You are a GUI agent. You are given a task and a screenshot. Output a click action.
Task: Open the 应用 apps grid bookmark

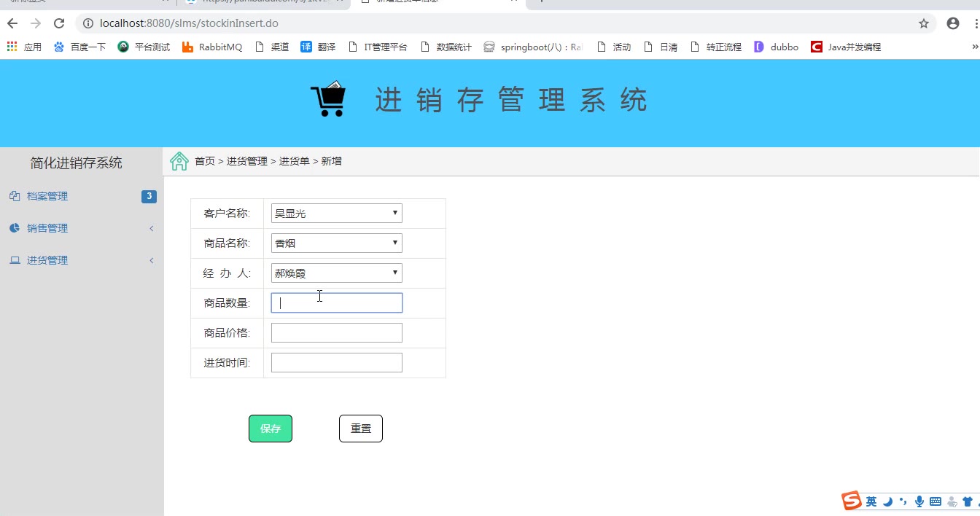click(24, 47)
